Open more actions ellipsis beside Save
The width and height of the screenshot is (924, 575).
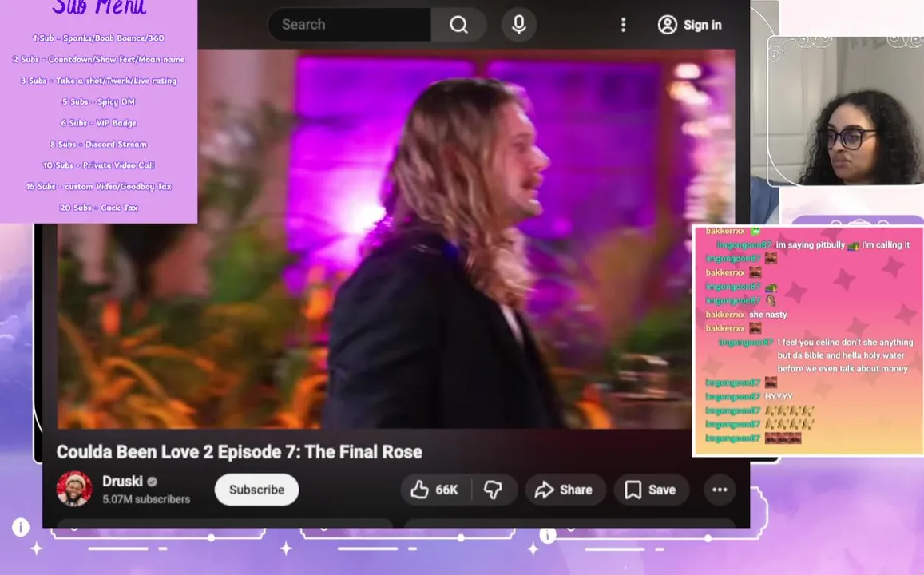click(x=720, y=490)
